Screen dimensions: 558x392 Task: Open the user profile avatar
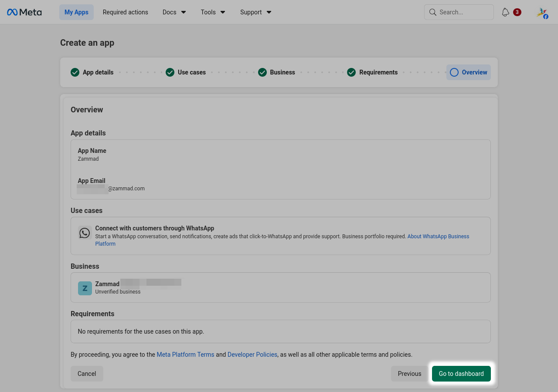542,13
